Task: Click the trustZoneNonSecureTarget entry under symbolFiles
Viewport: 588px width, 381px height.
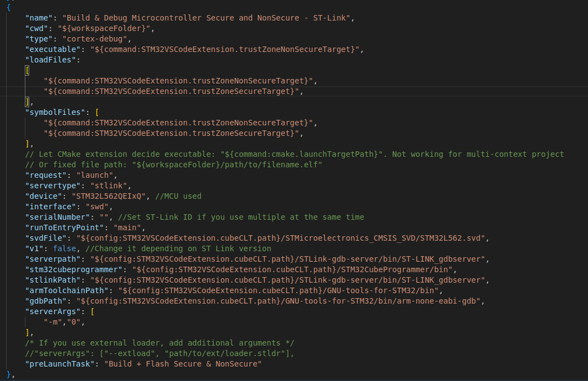Action: pyautogui.click(x=178, y=123)
